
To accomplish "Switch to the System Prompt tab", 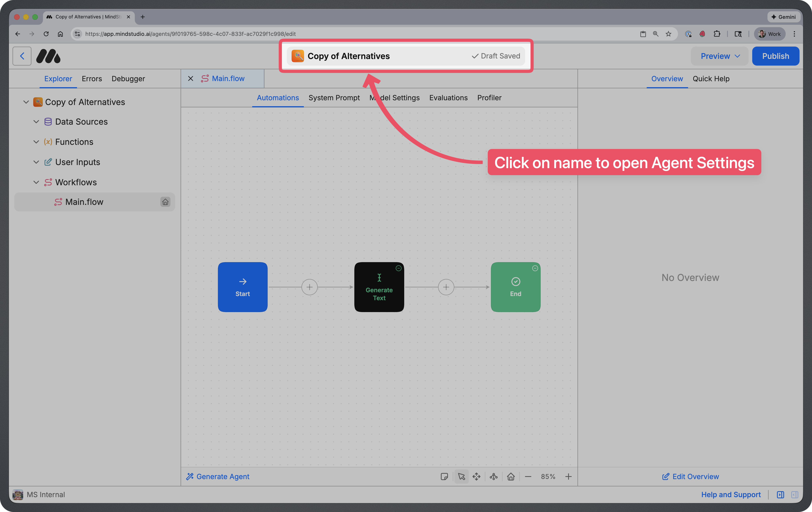I will coord(334,97).
